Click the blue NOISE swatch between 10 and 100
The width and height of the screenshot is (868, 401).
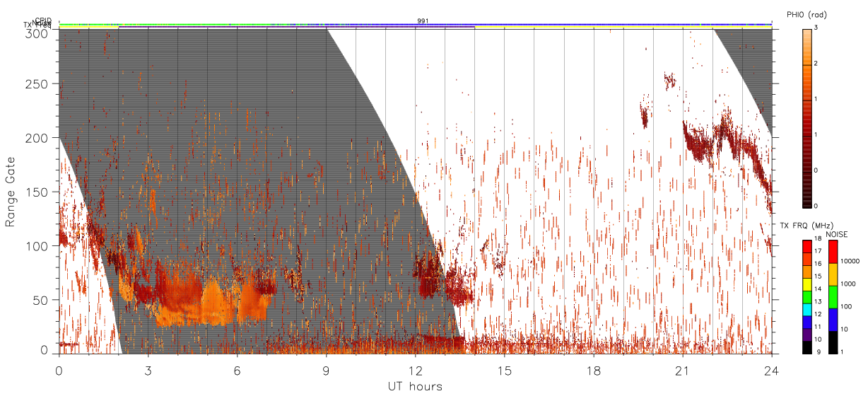coord(833,320)
